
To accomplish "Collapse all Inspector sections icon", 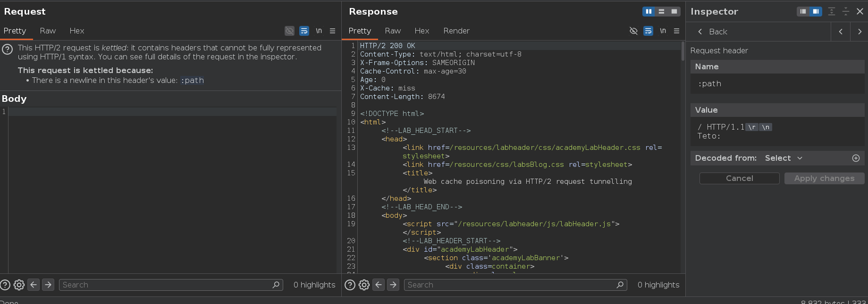I will (x=846, y=11).
